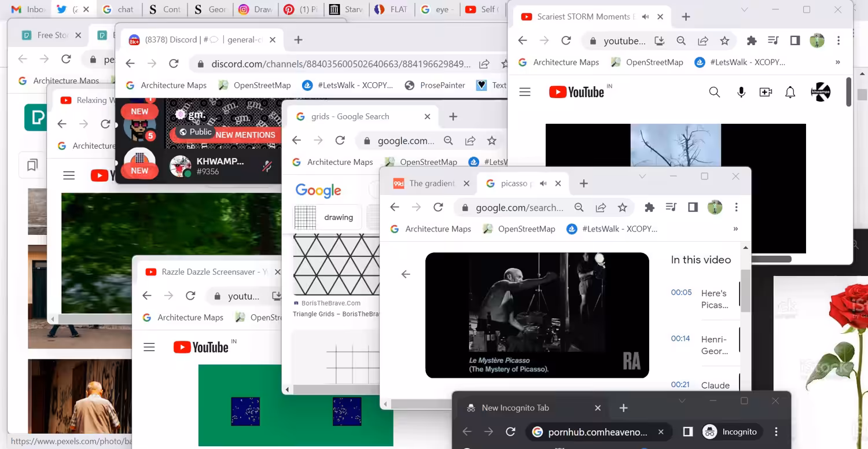Open tab search chevron in Scariest STORM window
This screenshot has width=868, height=449.
[x=745, y=10]
